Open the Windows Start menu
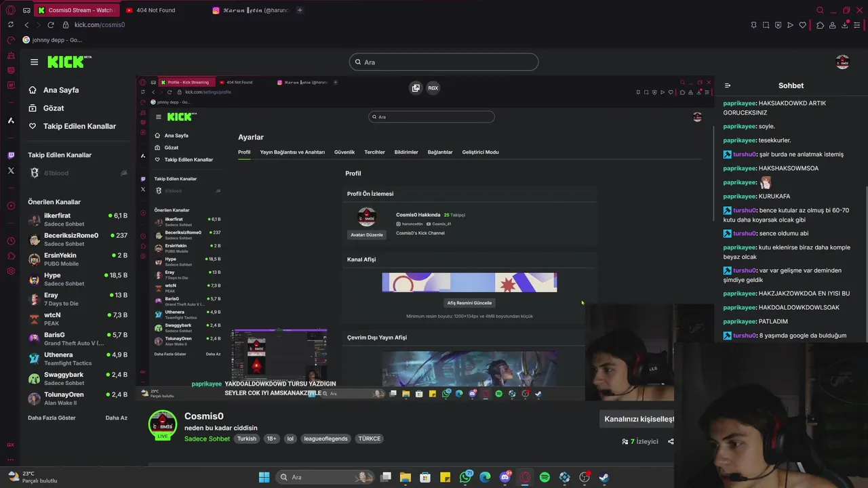This screenshot has height=488, width=868. tap(264, 477)
